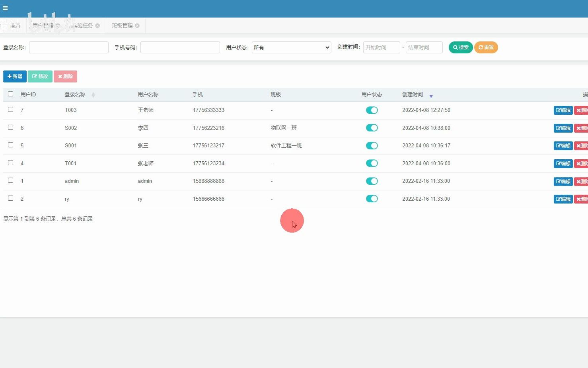Close the 实验任务 tab
This screenshot has height=368, width=588.
tap(97, 25)
